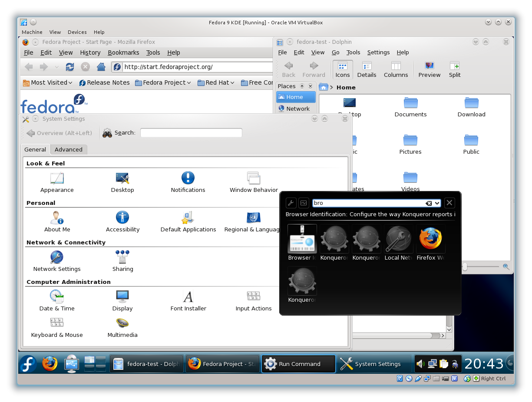Click the Split view button in Dolphin
532x402 pixels.
pos(455,69)
